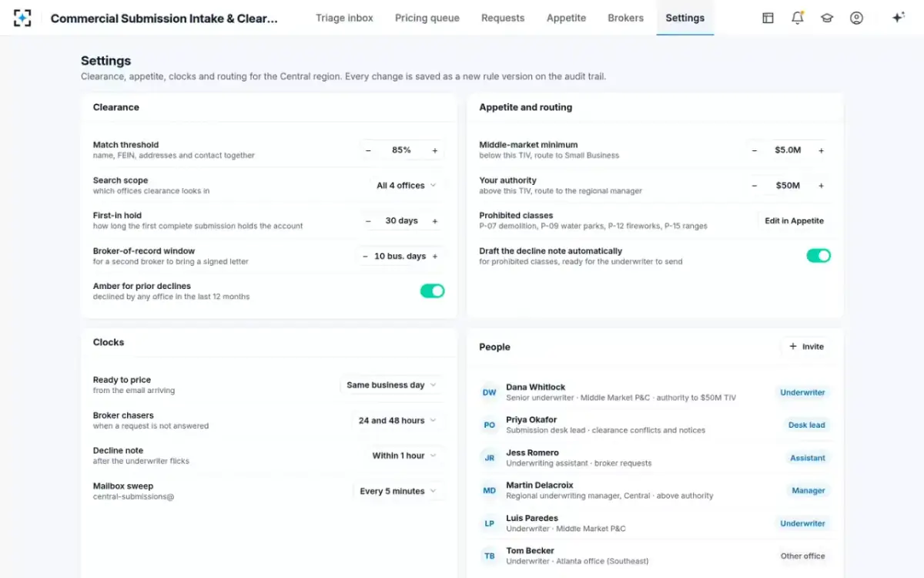Open the learning cap icon

827,18
